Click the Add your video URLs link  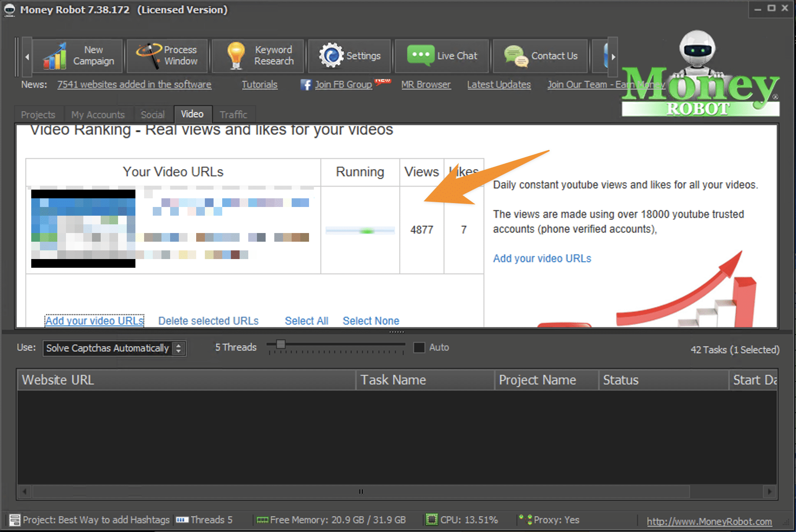(x=94, y=321)
